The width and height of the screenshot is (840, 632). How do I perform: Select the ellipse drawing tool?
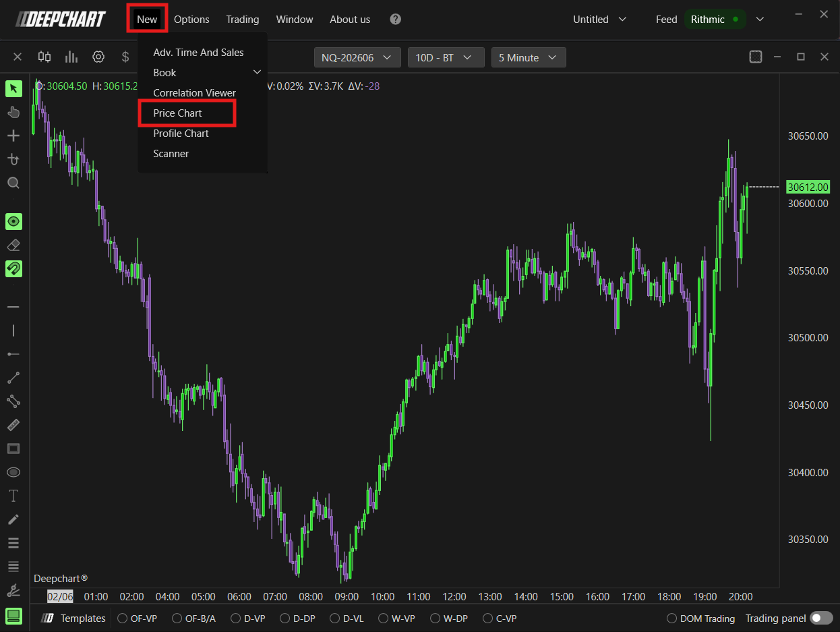13,472
